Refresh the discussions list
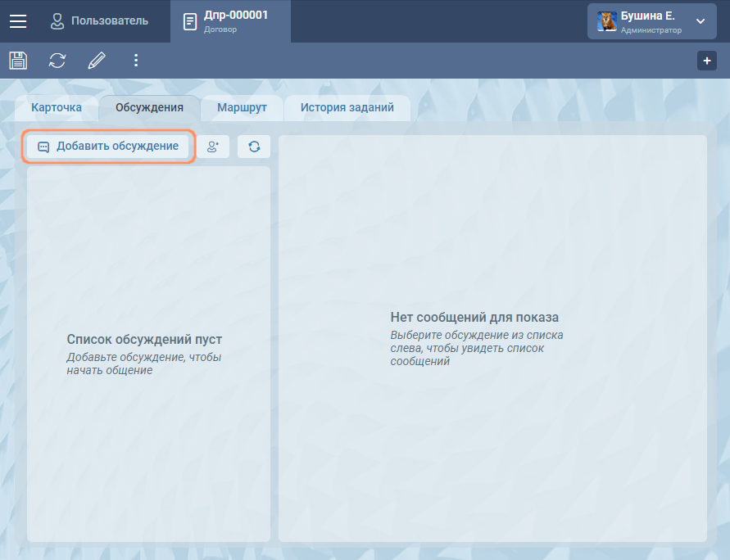The image size is (730, 560). 254,147
